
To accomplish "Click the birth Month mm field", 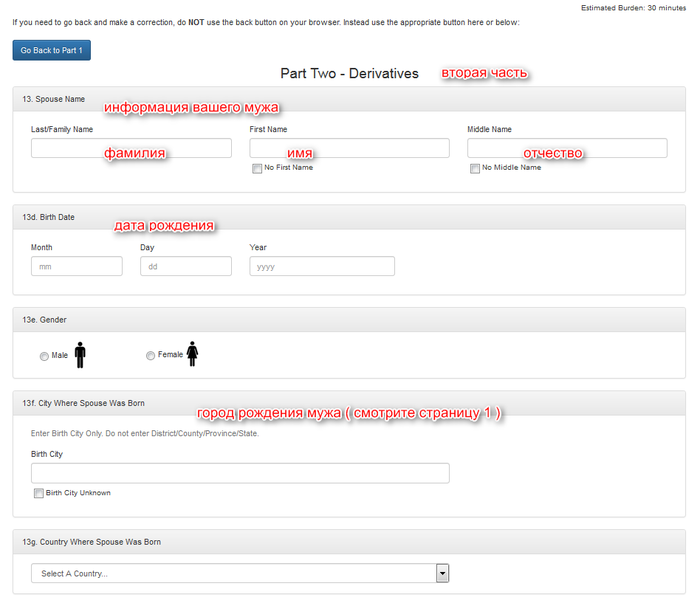I will pos(77,266).
